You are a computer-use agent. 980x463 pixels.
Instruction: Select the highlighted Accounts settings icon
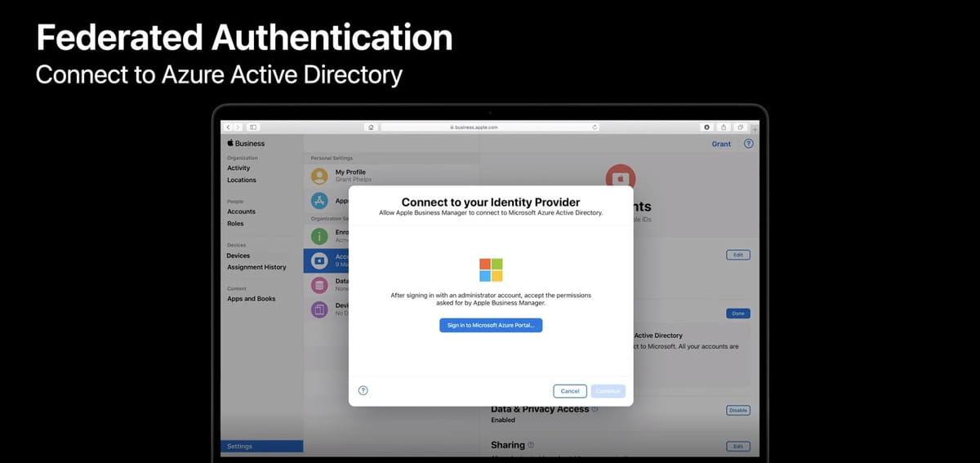(x=319, y=260)
